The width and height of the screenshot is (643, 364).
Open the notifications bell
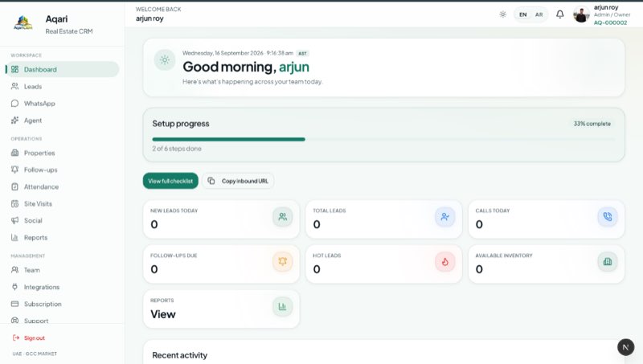[559, 14]
